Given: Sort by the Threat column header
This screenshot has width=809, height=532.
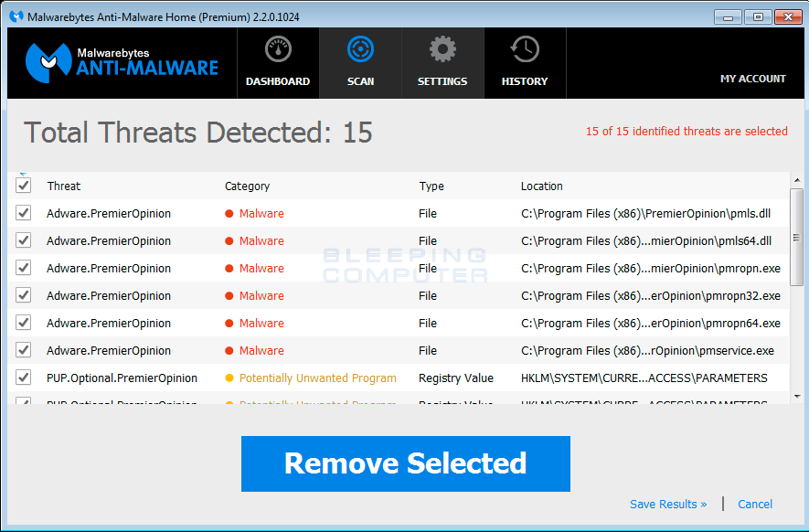Looking at the screenshot, I should tap(64, 186).
